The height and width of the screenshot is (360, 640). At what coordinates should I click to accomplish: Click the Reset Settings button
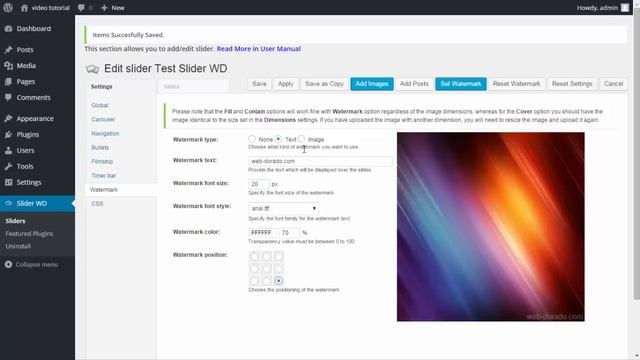572,84
